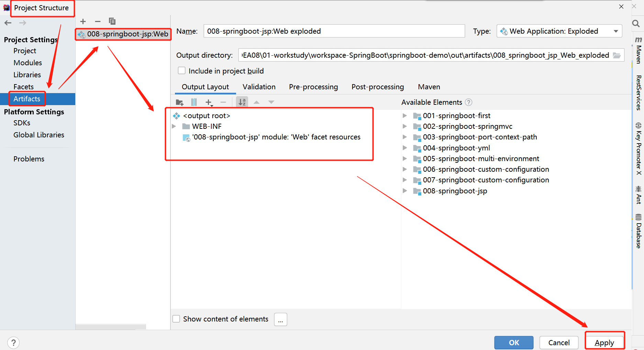Image resolution: width=644 pixels, height=350 pixels.
Task: Expand the 001-springboot-first module
Action: pos(405,116)
